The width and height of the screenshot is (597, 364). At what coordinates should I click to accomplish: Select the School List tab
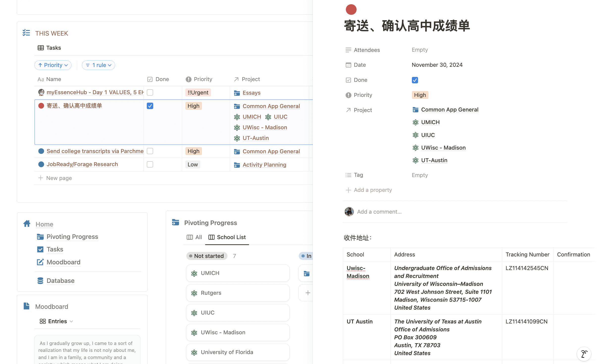pos(227,237)
